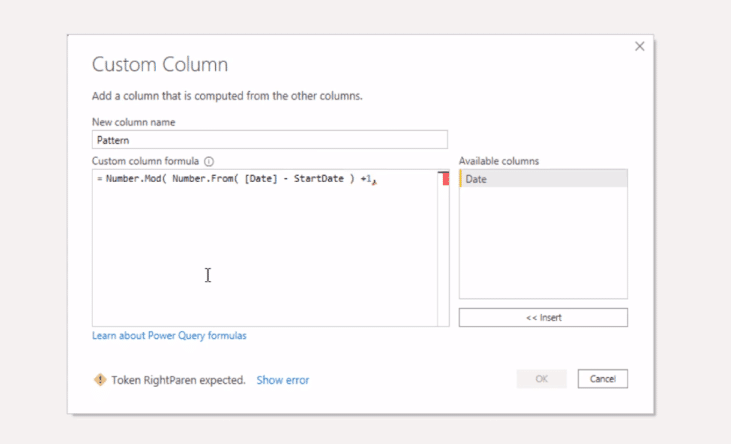Image resolution: width=731 pixels, height=444 pixels.
Task: Cancel the custom column dialog
Action: click(x=602, y=379)
